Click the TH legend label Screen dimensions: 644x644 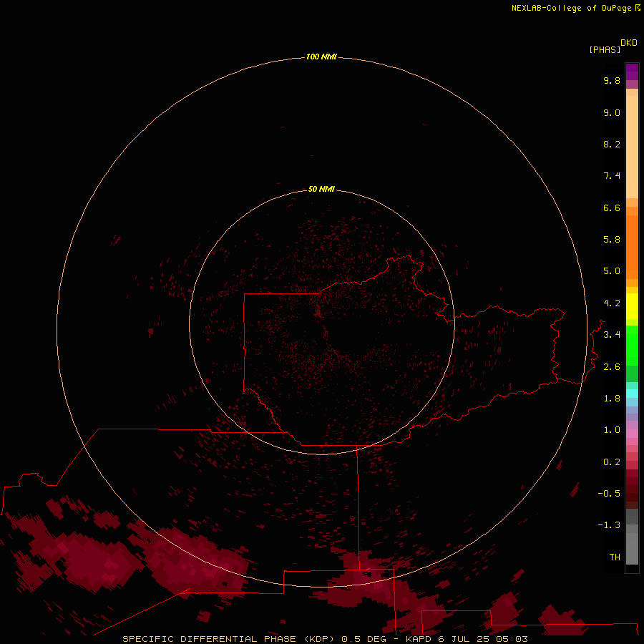click(615, 557)
